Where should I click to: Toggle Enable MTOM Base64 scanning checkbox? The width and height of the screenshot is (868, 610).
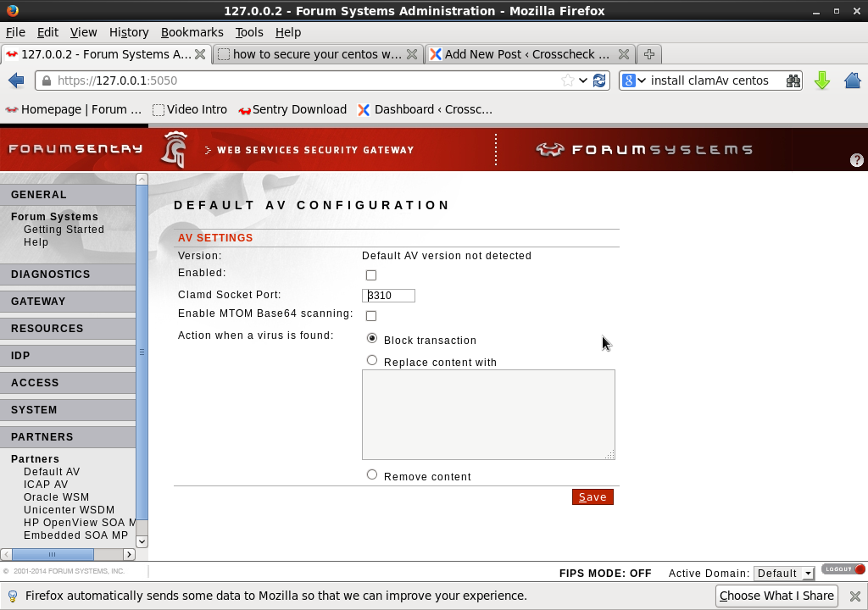(371, 315)
